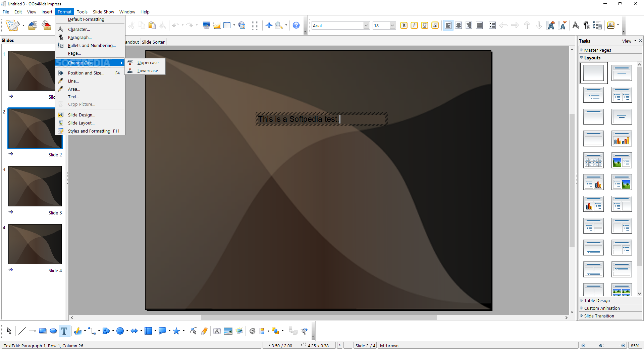
Task: Set alignment to Justified
Action: click(x=479, y=25)
